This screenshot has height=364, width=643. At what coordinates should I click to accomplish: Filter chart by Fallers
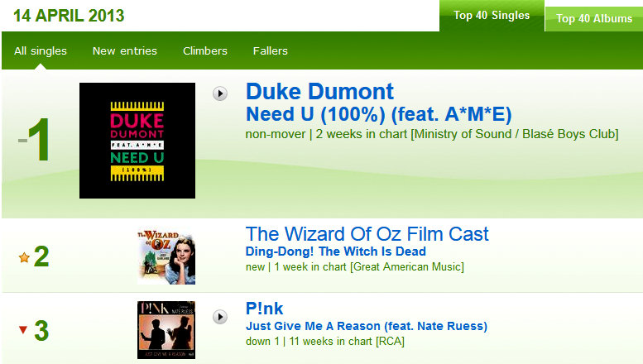coord(271,50)
